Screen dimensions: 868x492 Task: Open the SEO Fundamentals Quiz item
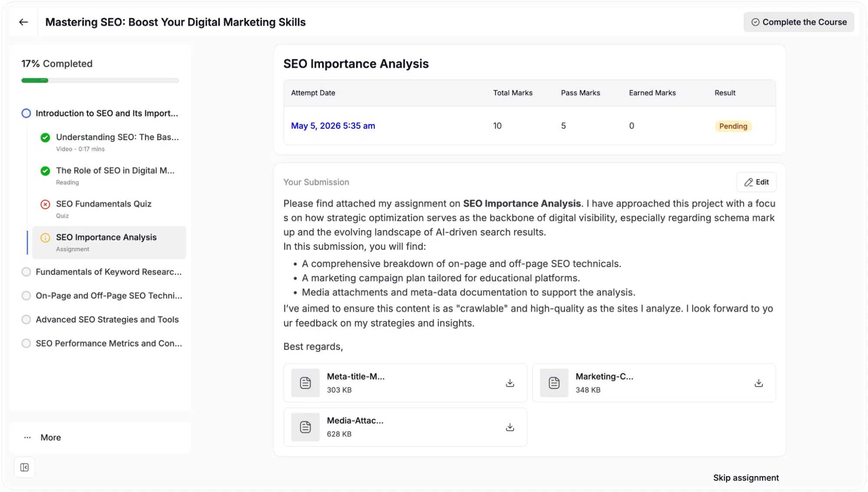pos(109,209)
